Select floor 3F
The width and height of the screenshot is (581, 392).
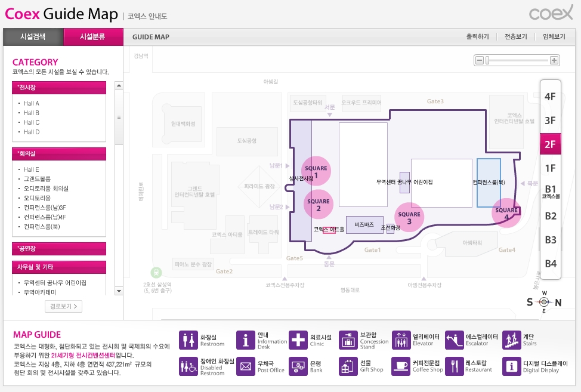point(550,121)
